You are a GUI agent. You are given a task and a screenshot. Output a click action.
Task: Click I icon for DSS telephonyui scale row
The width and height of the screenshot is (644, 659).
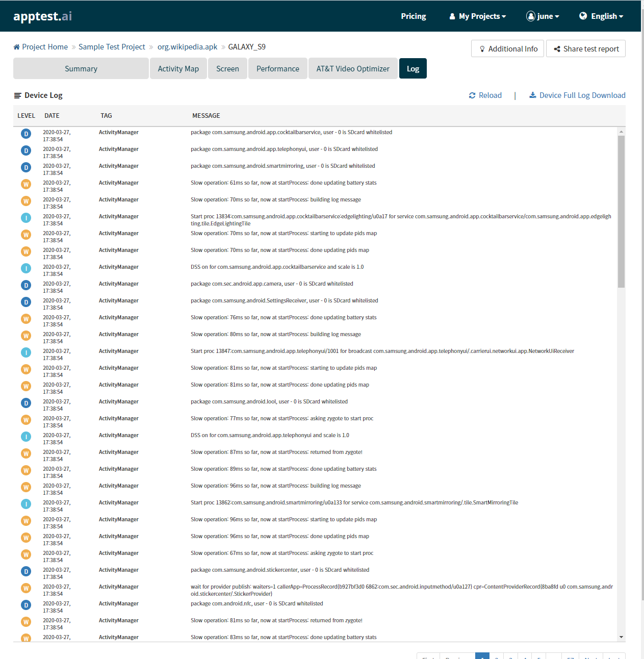[x=26, y=437]
